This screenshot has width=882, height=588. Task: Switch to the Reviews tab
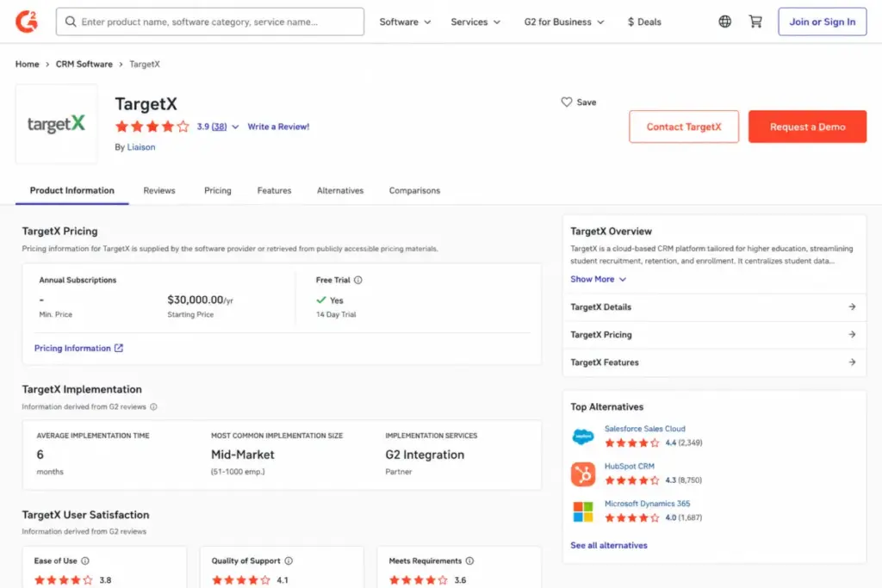[x=159, y=190]
